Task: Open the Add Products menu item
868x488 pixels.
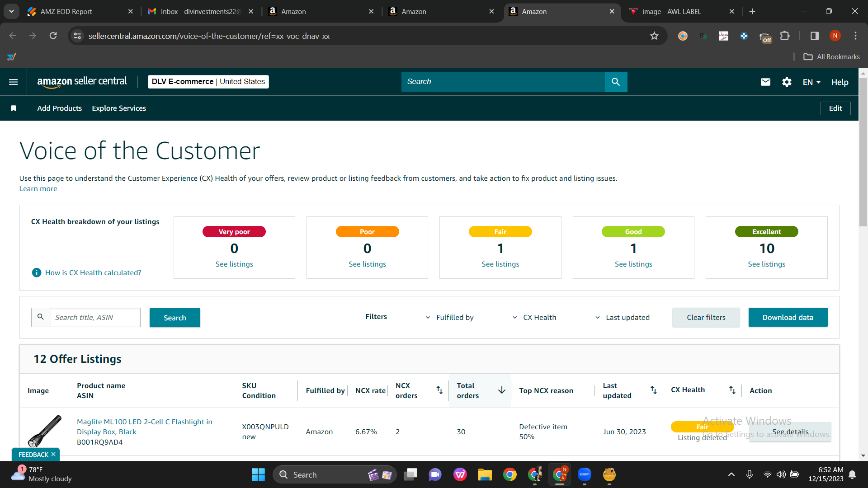Action: [x=60, y=108]
